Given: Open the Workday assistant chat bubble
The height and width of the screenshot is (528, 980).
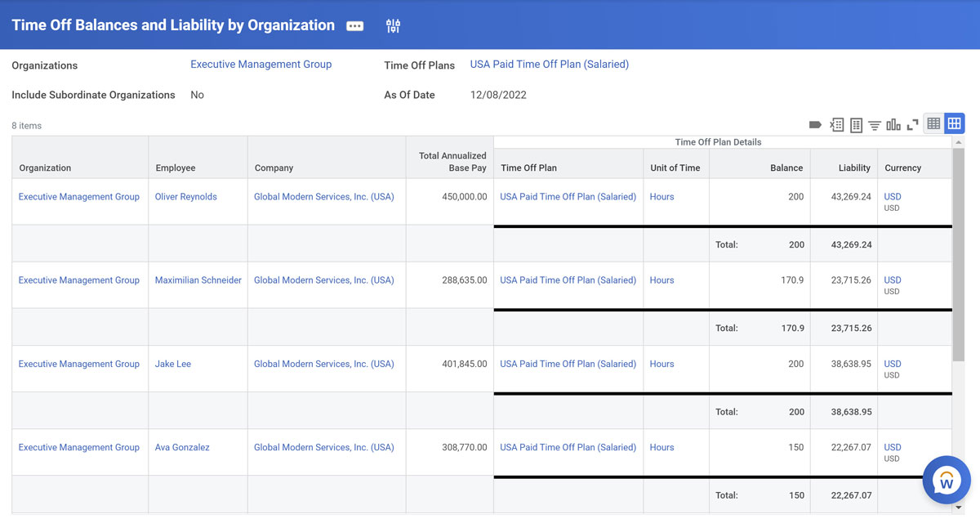Looking at the screenshot, I should pos(947,480).
